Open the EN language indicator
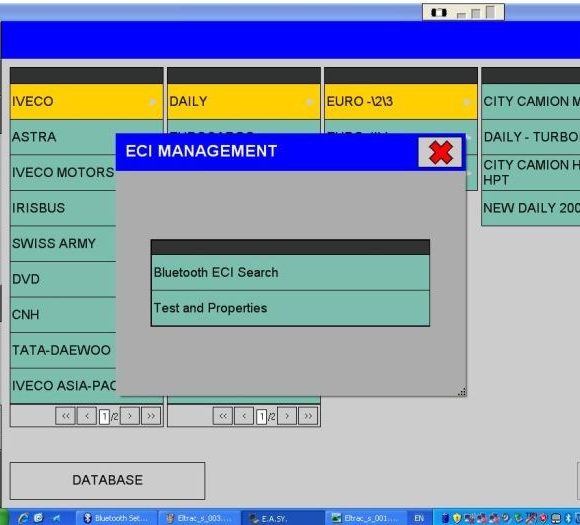This screenshot has height=525, width=580. click(419, 518)
